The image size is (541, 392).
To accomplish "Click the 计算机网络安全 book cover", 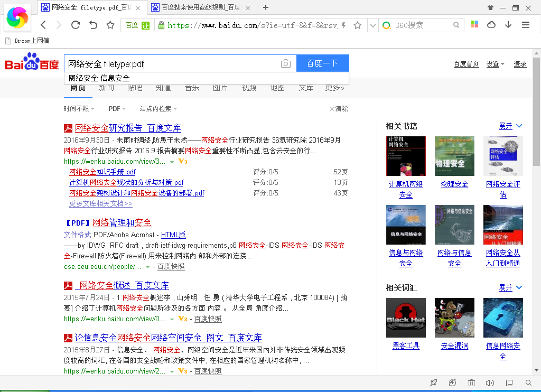I will click(406, 156).
